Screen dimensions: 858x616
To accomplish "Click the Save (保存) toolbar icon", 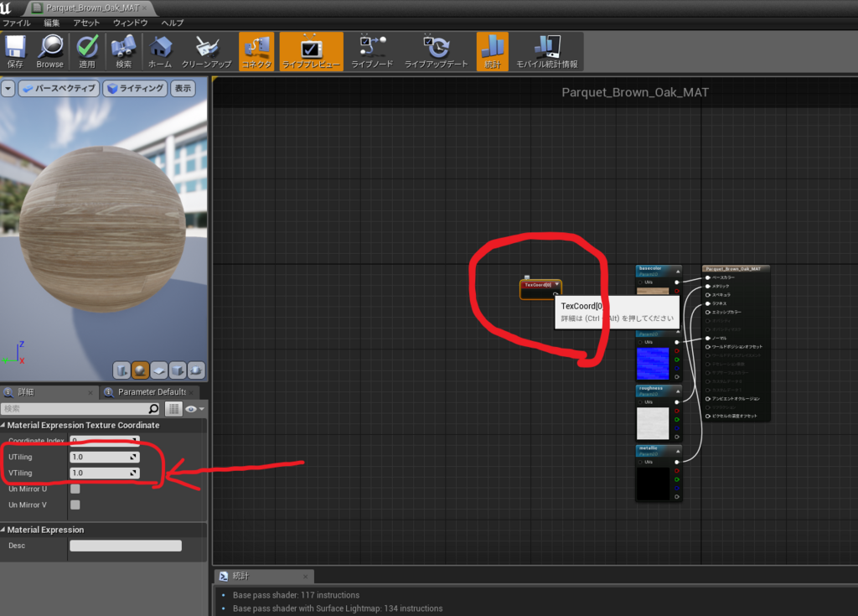I will [15, 51].
